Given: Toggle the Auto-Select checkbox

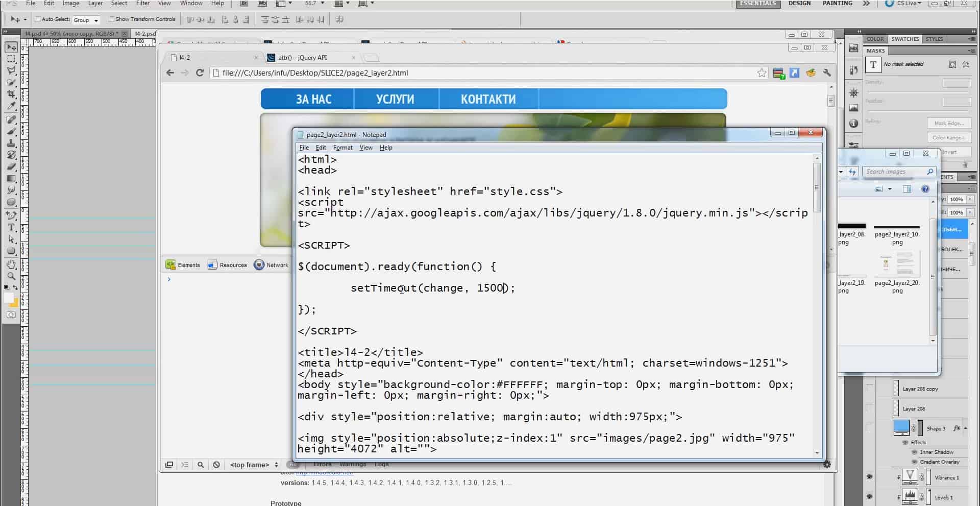Looking at the screenshot, I should [x=37, y=19].
